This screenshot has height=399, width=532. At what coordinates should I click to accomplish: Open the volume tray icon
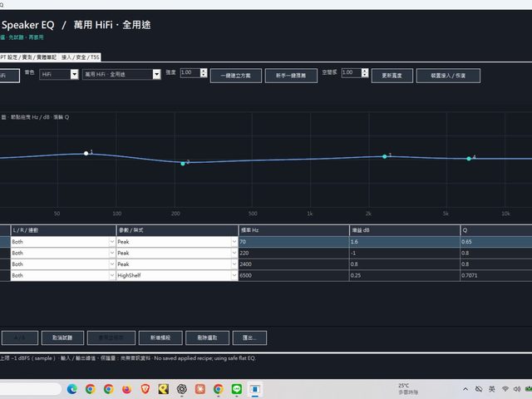point(517,389)
